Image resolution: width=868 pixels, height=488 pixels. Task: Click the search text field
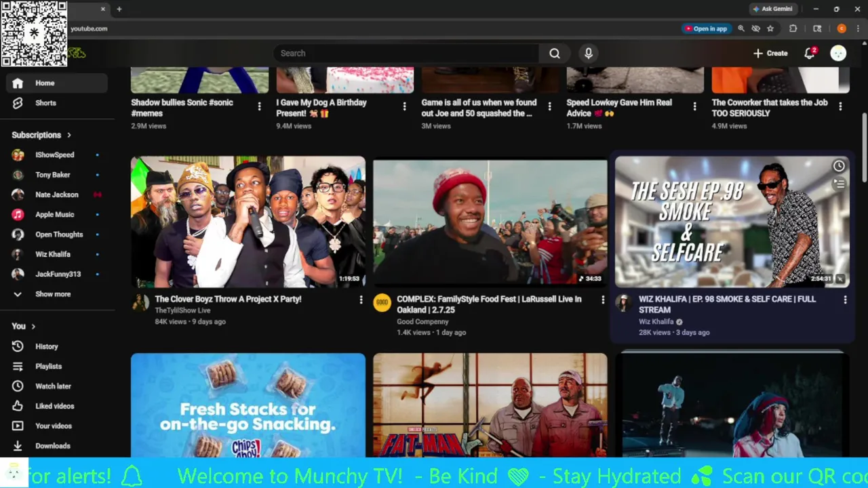tap(407, 54)
